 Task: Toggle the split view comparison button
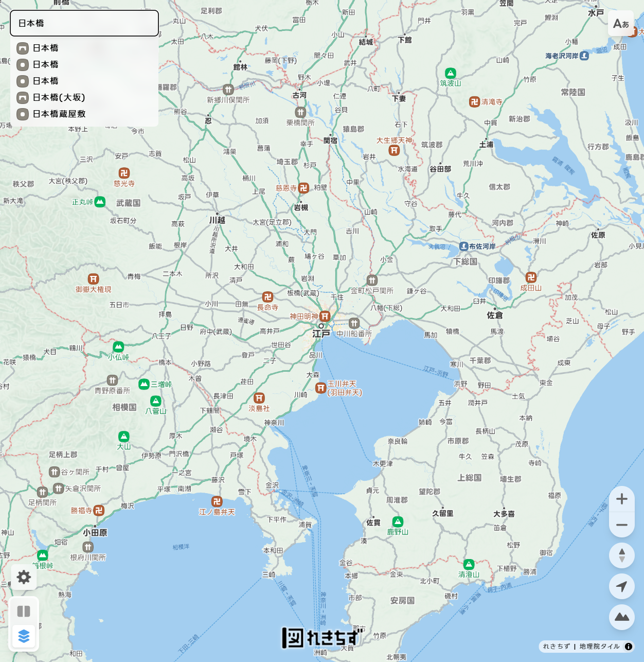click(x=24, y=611)
